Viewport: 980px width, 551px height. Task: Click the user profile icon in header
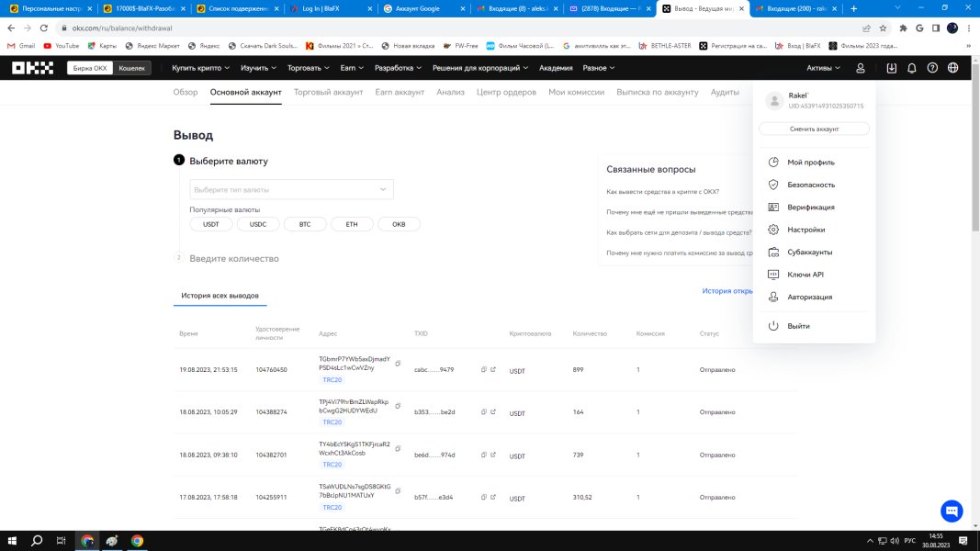(x=861, y=68)
